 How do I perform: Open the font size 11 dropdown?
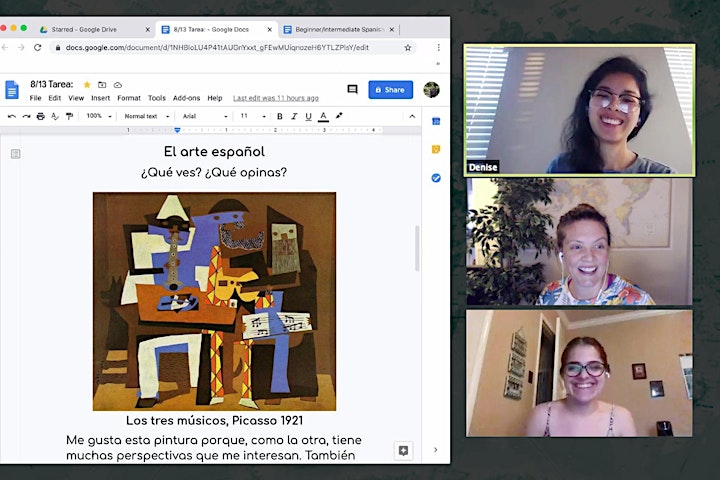[x=253, y=116]
